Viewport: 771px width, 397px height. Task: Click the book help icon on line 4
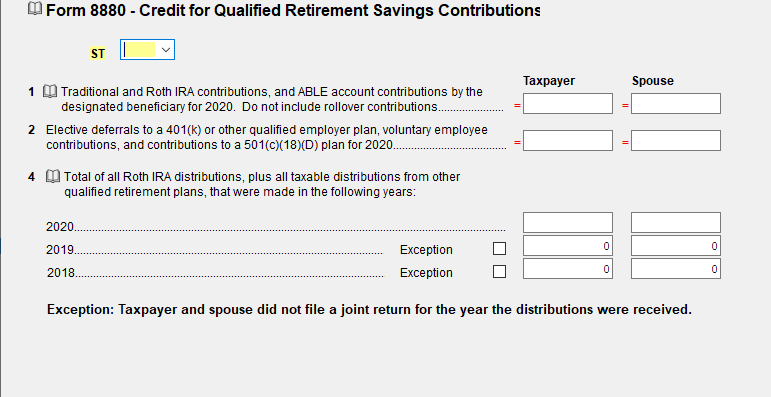[53, 176]
